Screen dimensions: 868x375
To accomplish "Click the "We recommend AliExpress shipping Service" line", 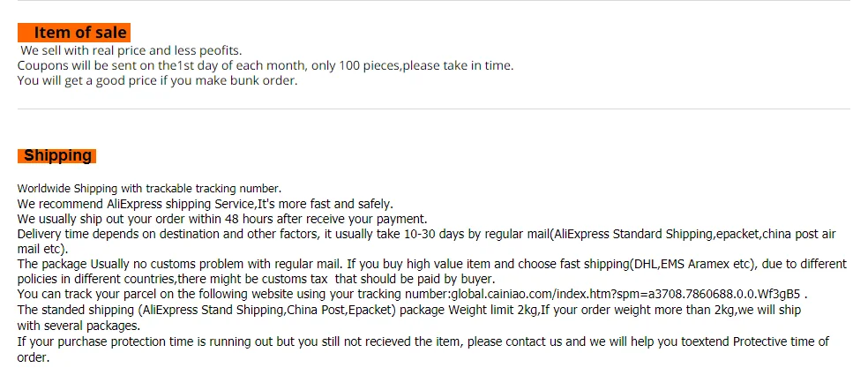I will point(205,204).
